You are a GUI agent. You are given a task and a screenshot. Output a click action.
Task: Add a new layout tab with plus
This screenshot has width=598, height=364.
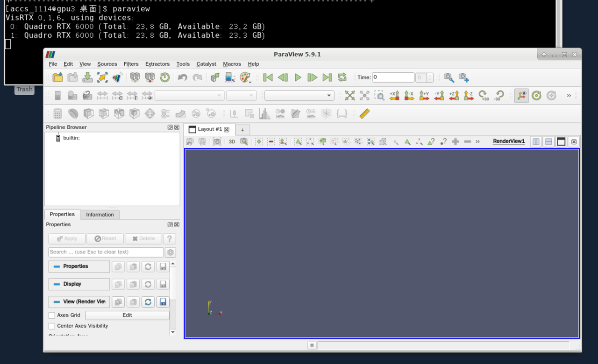coord(242,130)
